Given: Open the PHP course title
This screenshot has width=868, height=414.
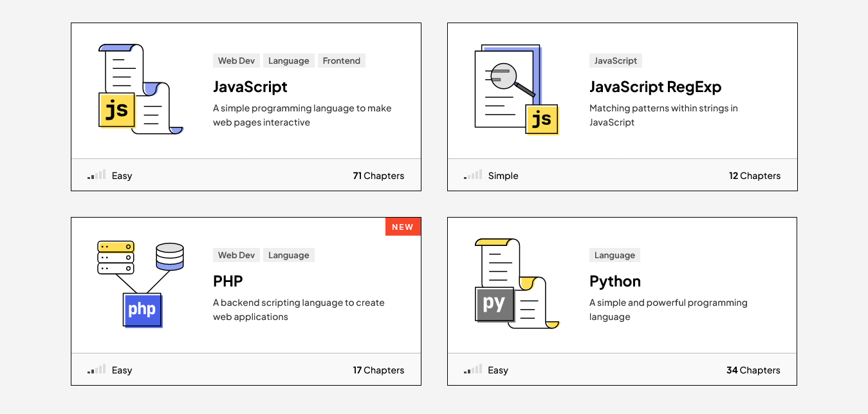Looking at the screenshot, I should pos(228,281).
